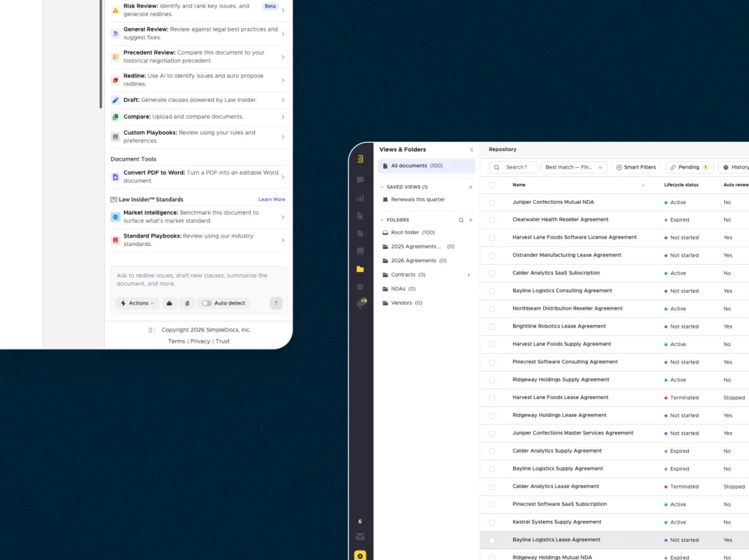Click the Search field in Repository

point(513,167)
